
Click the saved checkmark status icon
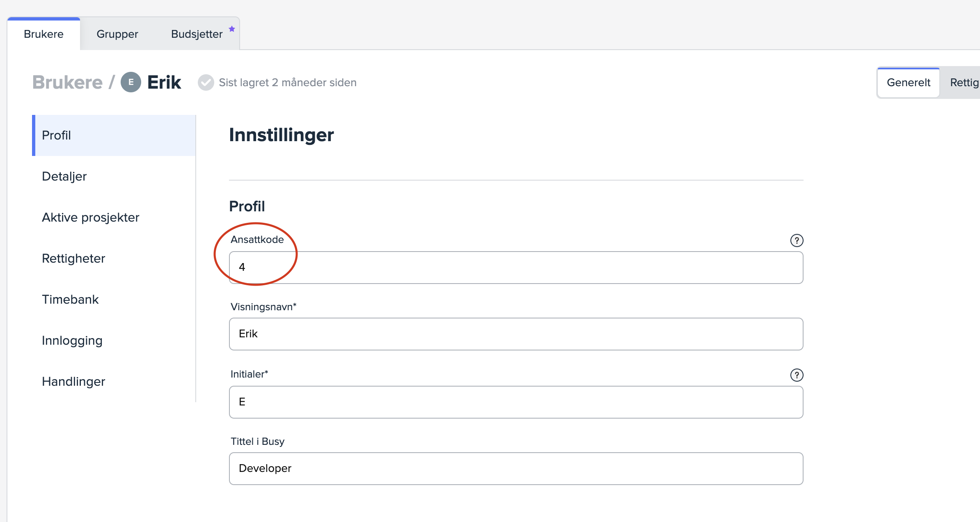[206, 82]
